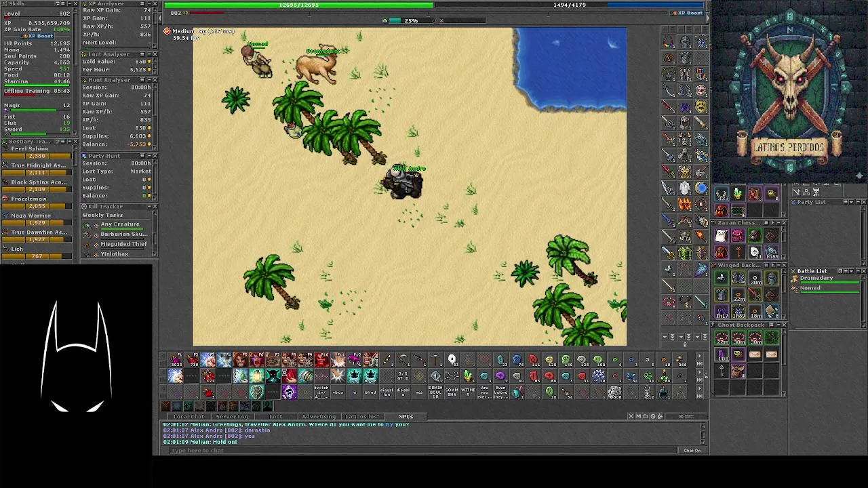Screen dimensions: 868x488
Task: Select the purple item stacked 100 in Ghost Backpack
Action: pos(721,354)
